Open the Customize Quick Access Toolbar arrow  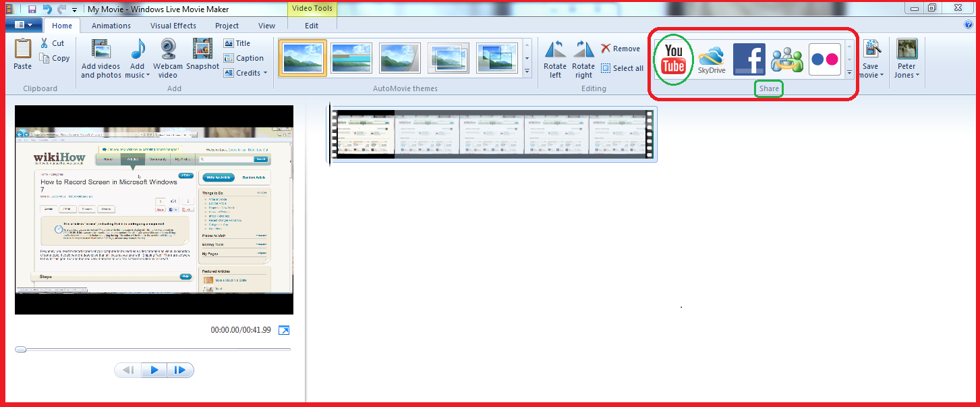point(74,10)
